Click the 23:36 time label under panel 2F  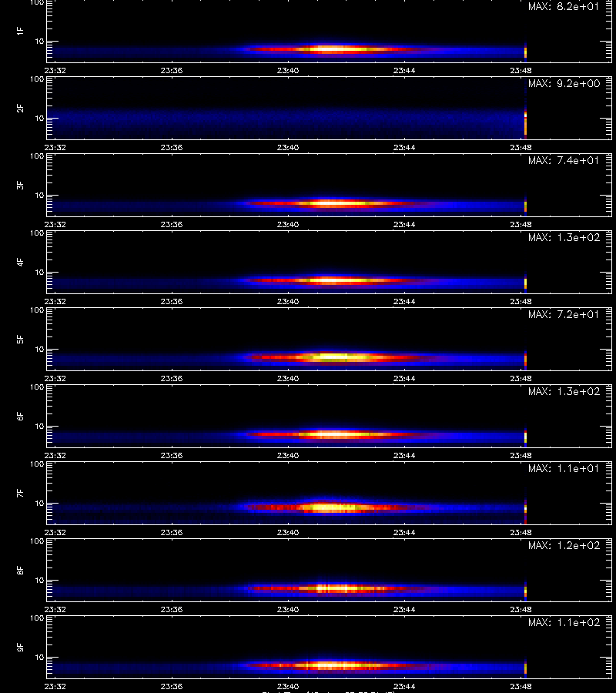[172, 148]
